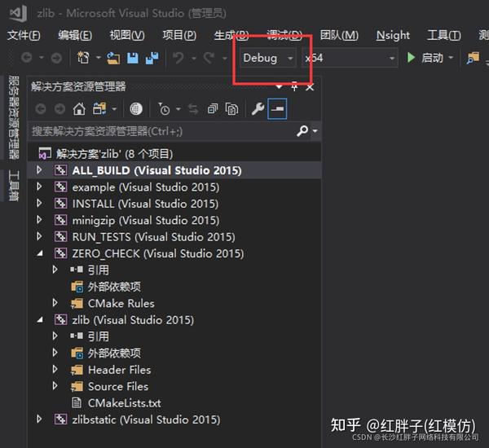The width and height of the screenshot is (489, 448).
Task: Open Properties via the wrench icon
Action: click(258, 109)
